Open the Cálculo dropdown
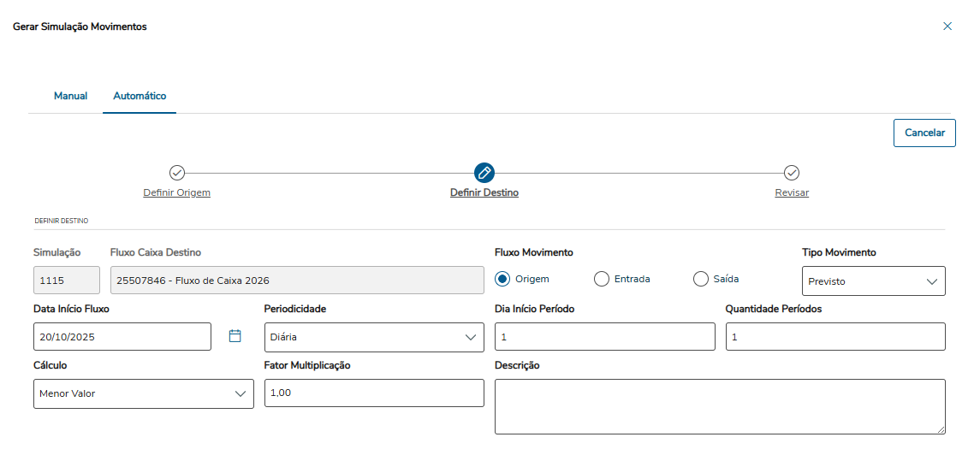Image resolution: width=980 pixels, height=455 pixels. click(x=143, y=393)
